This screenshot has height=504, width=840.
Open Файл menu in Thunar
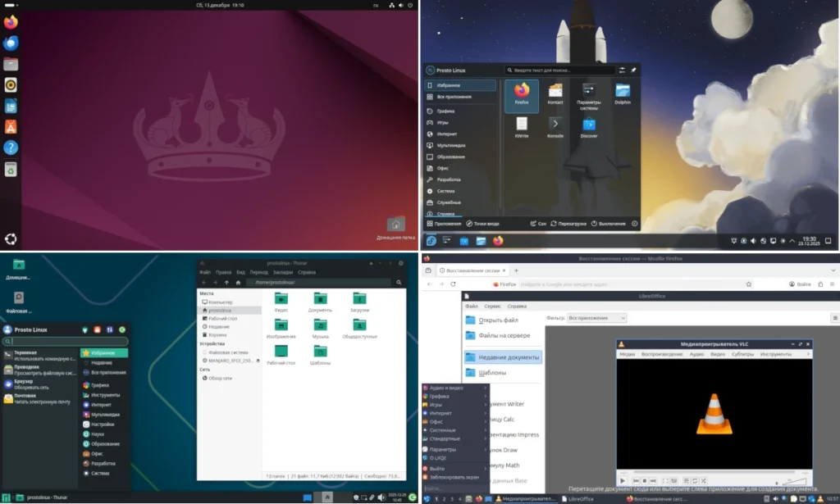[205, 272]
